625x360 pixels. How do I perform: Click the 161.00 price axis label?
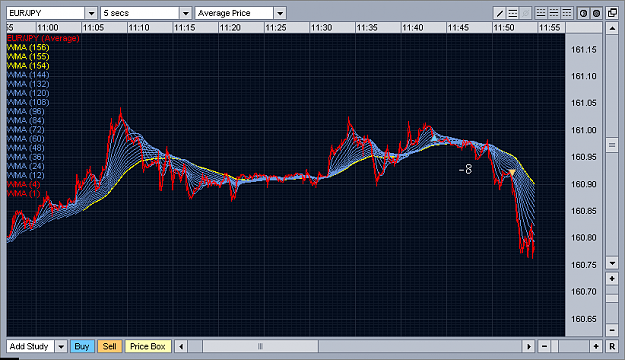[584, 131]
